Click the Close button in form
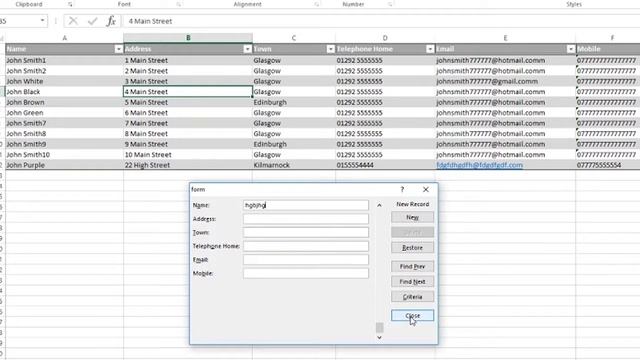640x360 pixels. pyautogui.click(x=412, y=316)
